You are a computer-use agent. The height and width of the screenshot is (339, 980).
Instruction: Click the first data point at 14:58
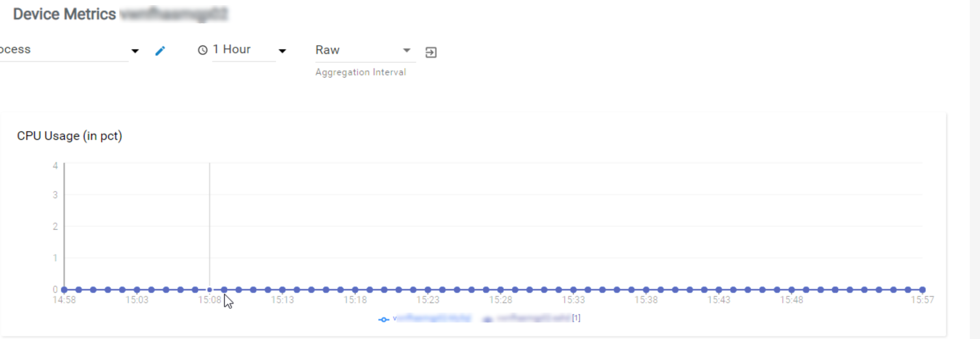tap(64, 290)
